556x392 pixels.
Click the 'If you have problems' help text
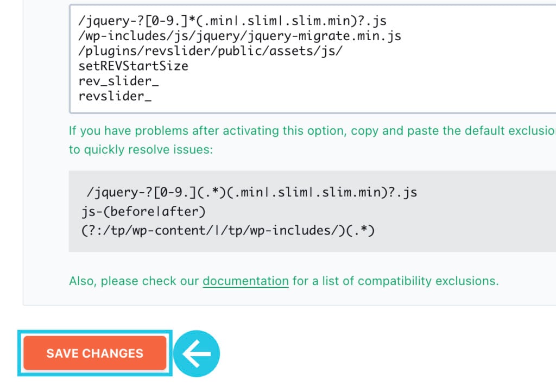[128, 131]
